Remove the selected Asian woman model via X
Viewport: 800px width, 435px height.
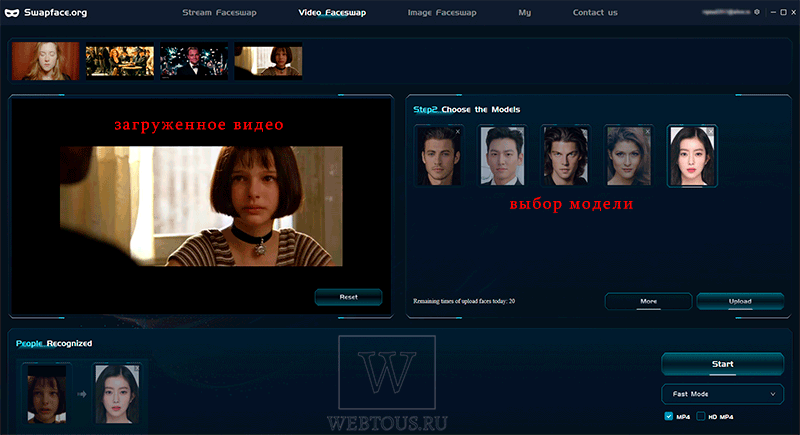coord(710,132)
